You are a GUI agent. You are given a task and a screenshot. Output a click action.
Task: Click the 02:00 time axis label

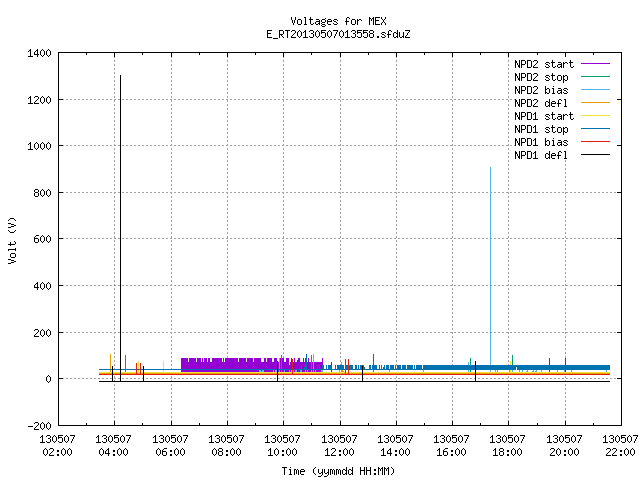point(58,452)
